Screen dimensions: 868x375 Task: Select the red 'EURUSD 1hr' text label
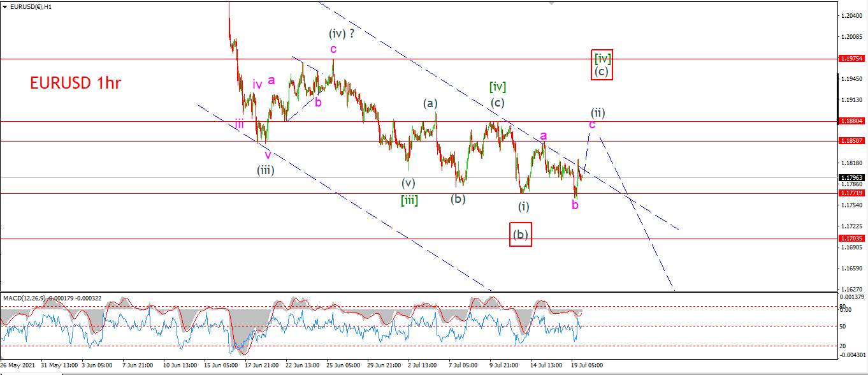75,83
